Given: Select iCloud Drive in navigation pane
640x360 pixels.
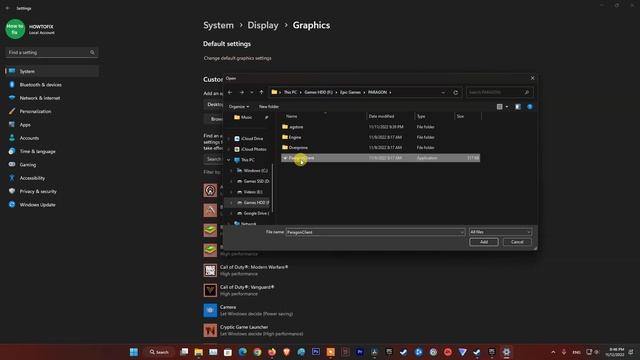Looking at the screenshot, I should [x=251, y=138].
